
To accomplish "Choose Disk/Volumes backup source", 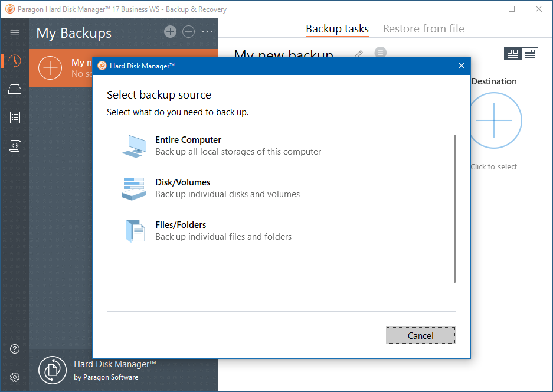I will click(211, 188).
